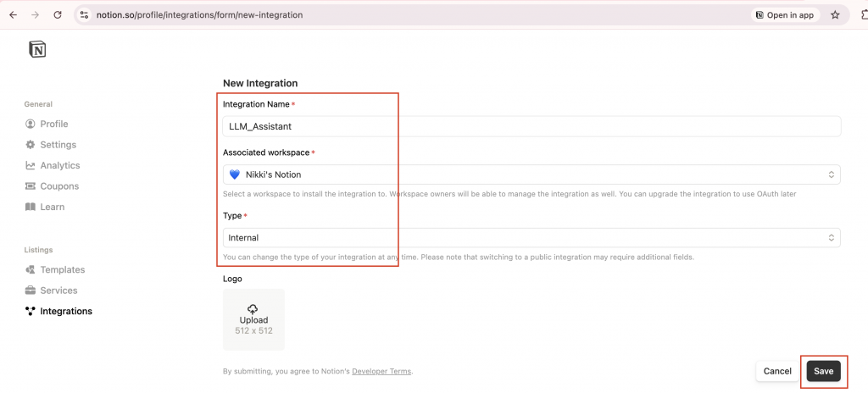The width and height of the screenshot is (868, 393).
Task: Click the Templates shapes icon
Action: click(30, 269)
